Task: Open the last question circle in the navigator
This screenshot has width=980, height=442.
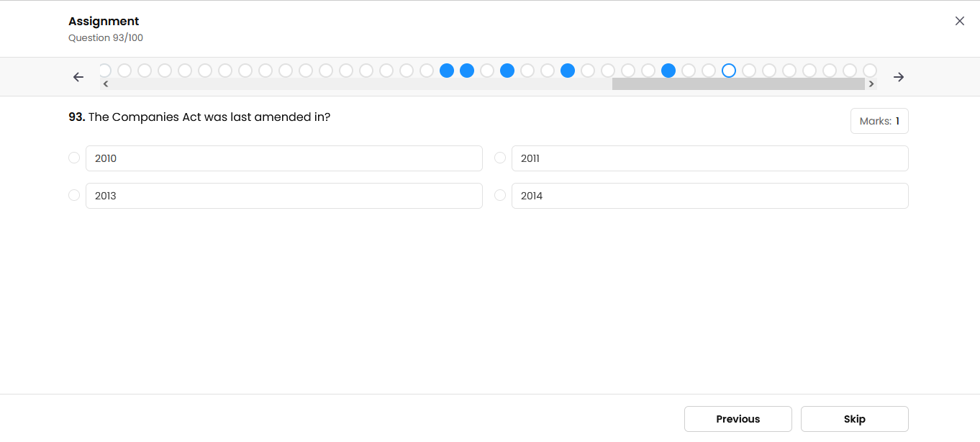Action: 870,71
